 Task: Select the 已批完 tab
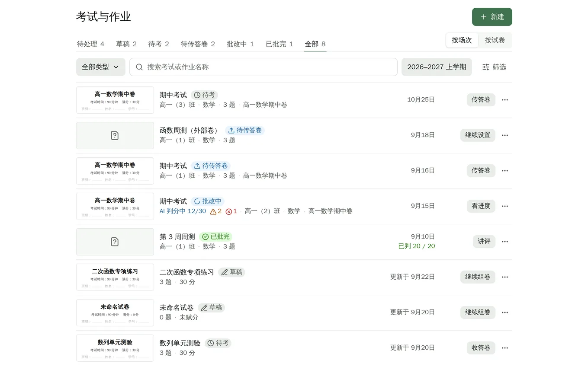click(279, 44)
